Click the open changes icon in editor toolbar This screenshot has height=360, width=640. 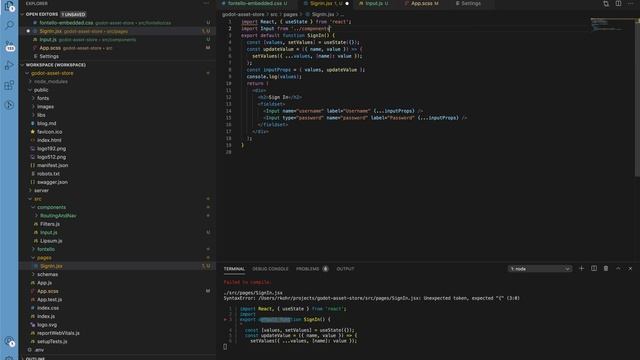[x=606, y=4]
